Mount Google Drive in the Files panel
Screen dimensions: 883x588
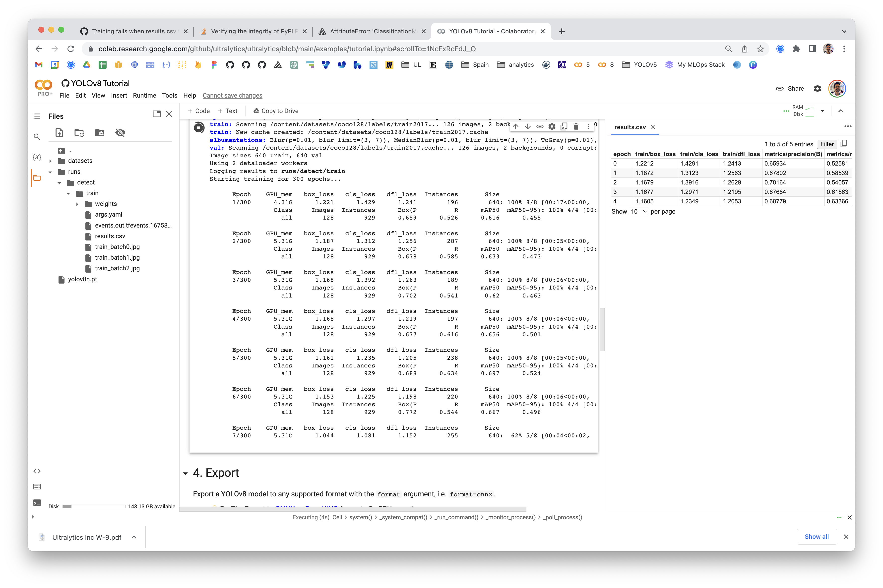(x=99, y=132)
